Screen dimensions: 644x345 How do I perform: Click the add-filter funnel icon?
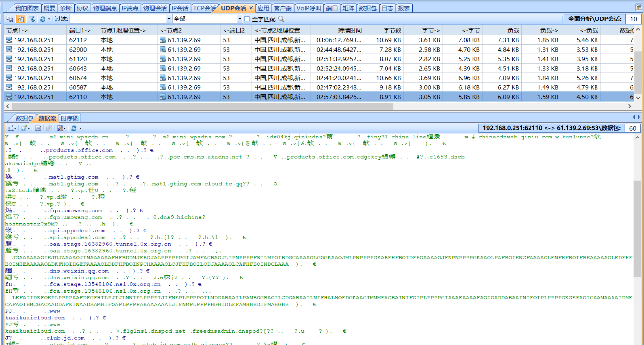[x=32, y=19]
